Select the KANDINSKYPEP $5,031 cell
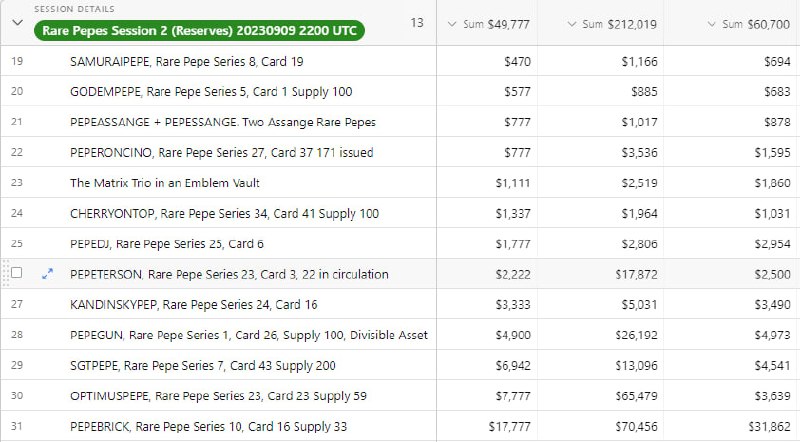The height and width of the screenshot is (442, 800). click(601, 304)
